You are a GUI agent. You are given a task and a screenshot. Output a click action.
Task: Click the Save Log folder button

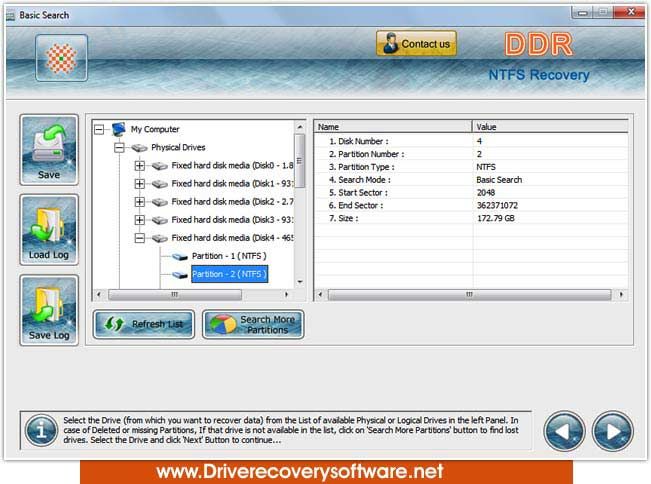(x=49, y=310)
